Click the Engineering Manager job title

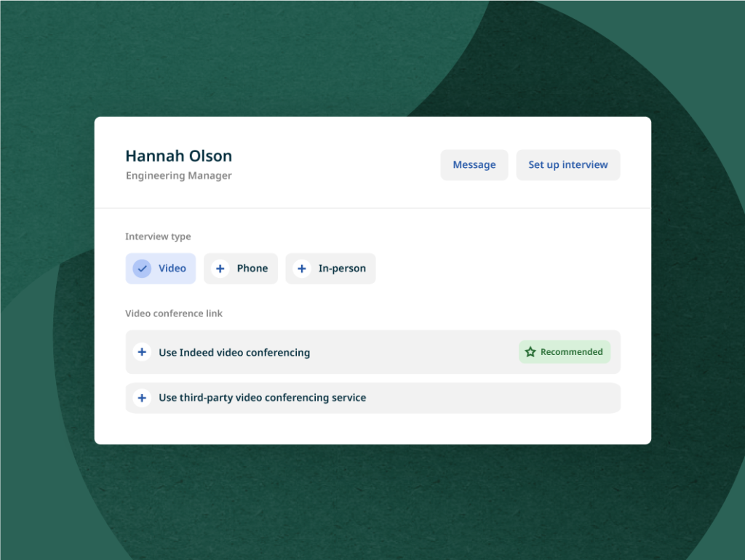pyautogui.click(x=178, y=175)
